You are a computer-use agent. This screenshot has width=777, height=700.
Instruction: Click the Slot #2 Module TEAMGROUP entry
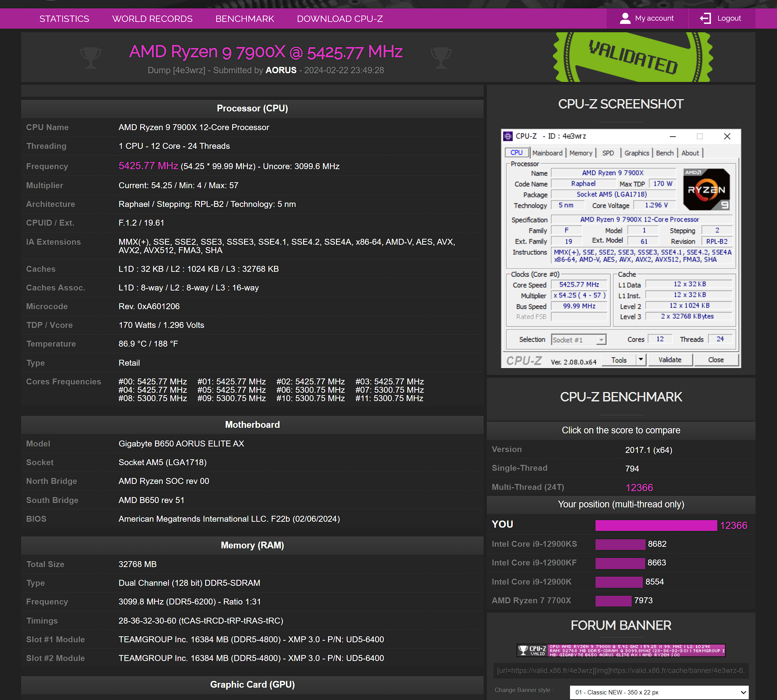pos(251,658)
